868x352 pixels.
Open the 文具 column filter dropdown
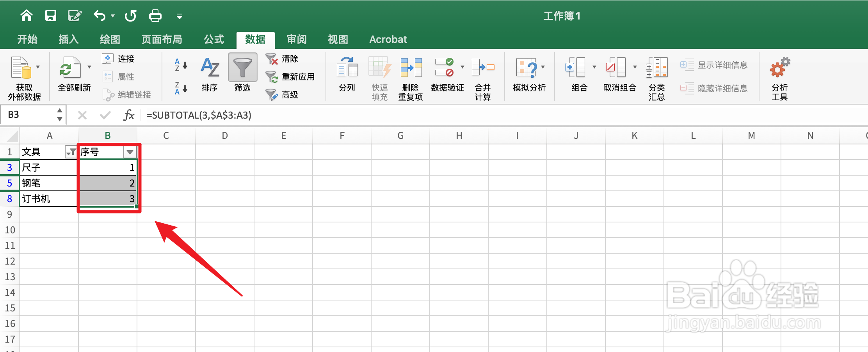(71, 152)
